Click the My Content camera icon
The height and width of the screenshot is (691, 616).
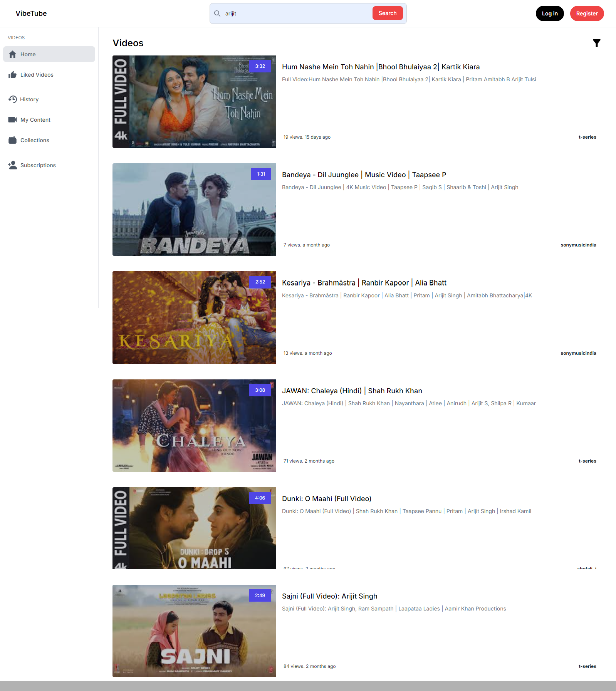tap(12, 120)
